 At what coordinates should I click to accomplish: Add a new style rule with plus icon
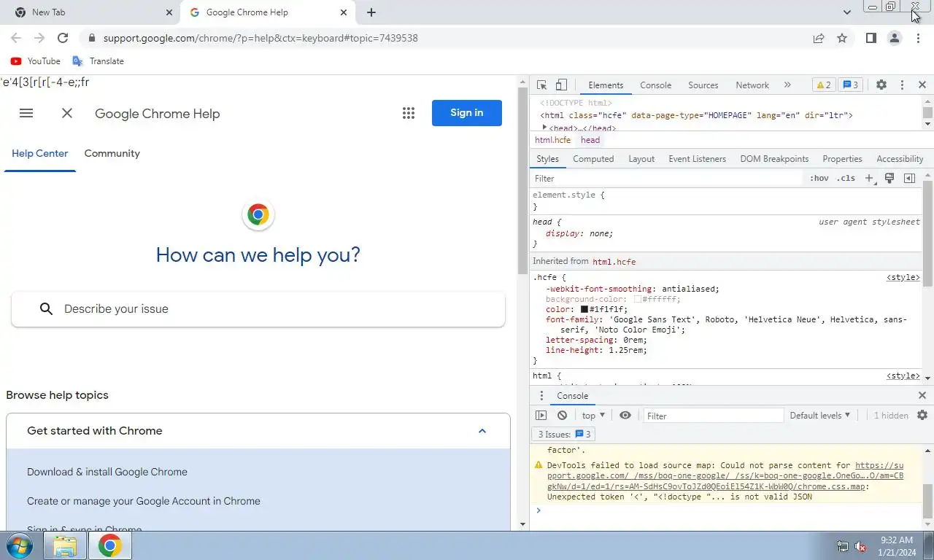click(869, 179)
